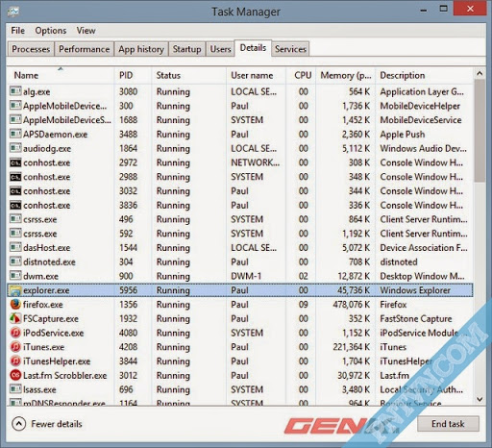Click the csrss.exe icon with PID 592
The width and height of the screenshot is (492, 448).
tap(15, 234)
